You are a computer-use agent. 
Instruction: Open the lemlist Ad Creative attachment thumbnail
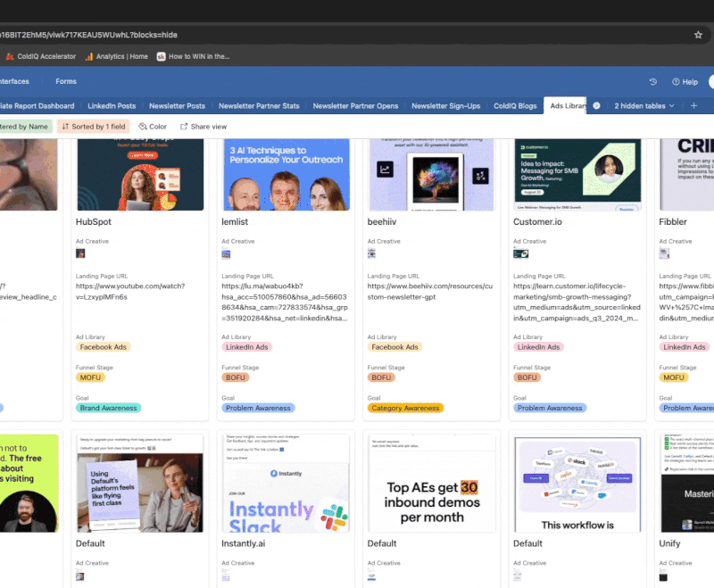[x=226, y=254]
